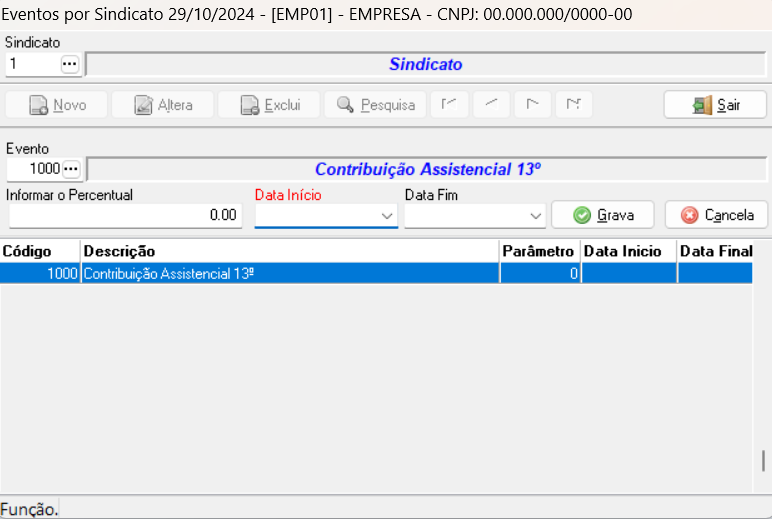Screen dimensions: 772x519
Task: Click the Parâmetro cell showing 0
Action: 540,273
